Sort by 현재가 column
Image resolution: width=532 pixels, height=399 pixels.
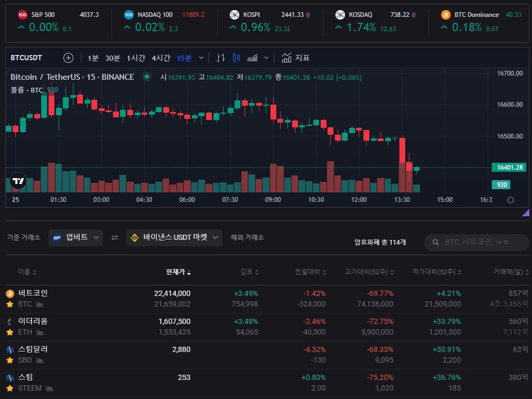(x=178, y=272)
